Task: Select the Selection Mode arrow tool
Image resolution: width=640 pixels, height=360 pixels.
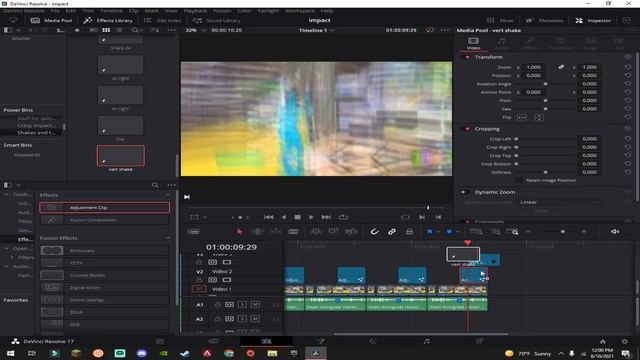Action: coord(240,231)
